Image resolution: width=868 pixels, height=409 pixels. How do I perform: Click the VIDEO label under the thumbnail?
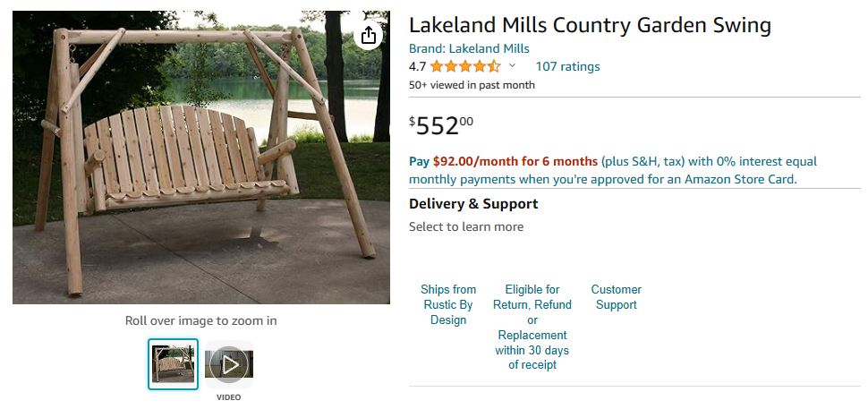(x=228, y=397)
